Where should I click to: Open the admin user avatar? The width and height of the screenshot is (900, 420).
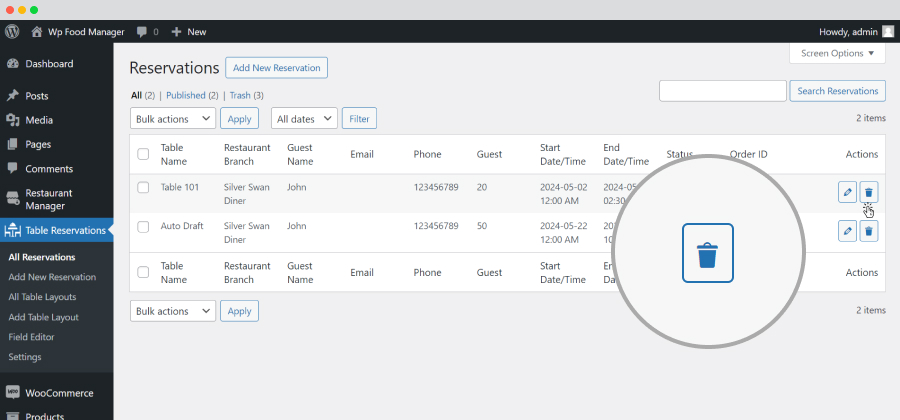click(x=888, y=32)
